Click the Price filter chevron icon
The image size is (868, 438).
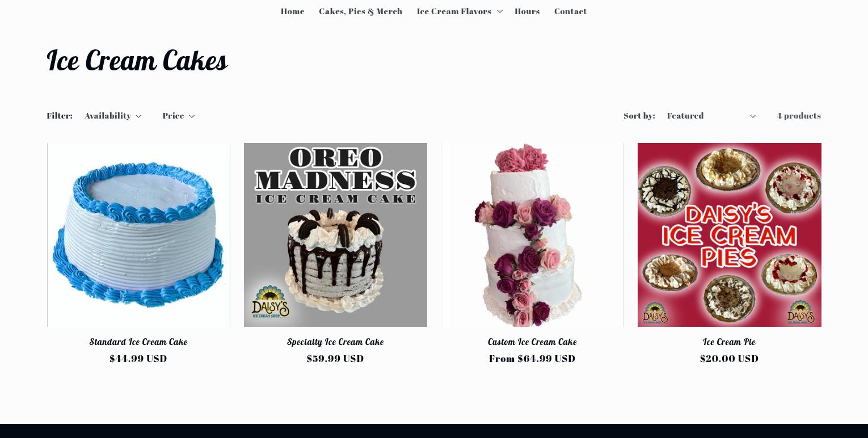(x=192, y=116)
